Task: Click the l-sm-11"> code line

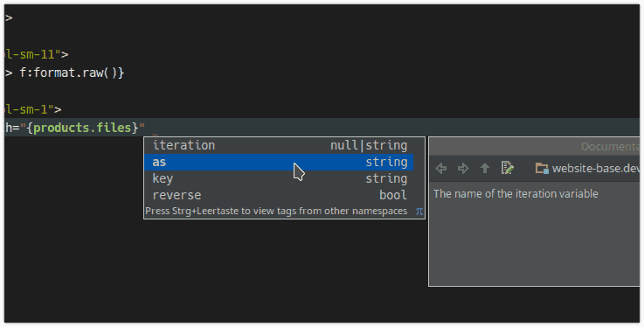Action: tap(37, 54)
